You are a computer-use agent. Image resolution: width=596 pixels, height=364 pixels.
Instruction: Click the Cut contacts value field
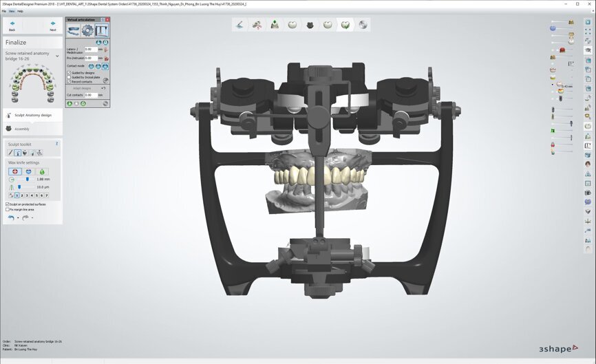pyautogui.click(x=91, y=94)
